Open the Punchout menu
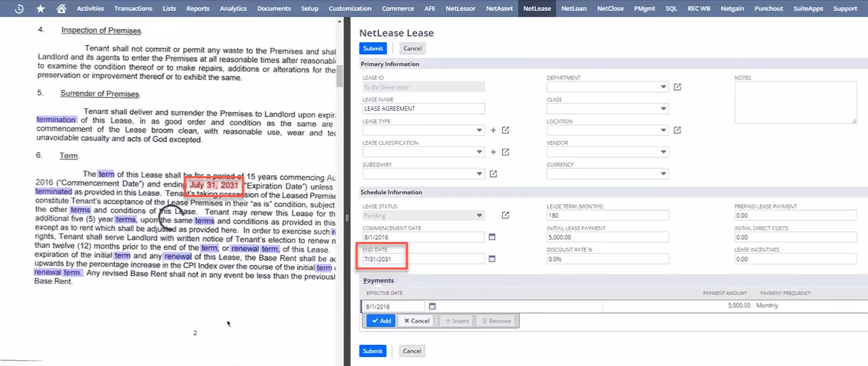 click(x=768, y=8)
